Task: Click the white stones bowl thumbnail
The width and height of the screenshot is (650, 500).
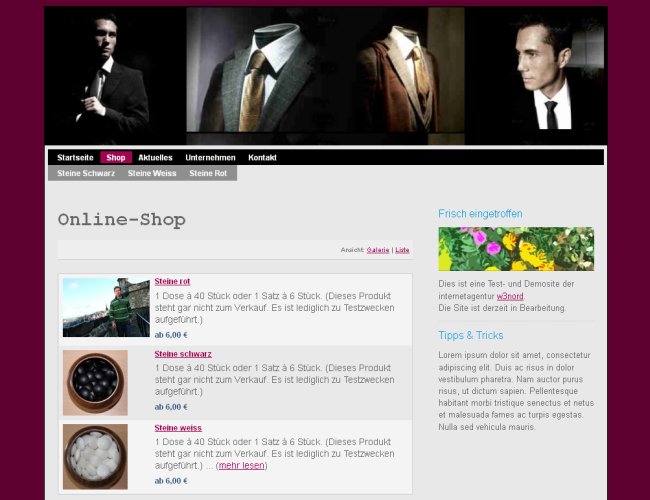Action: pyautogui.click(x=95, y=456)
